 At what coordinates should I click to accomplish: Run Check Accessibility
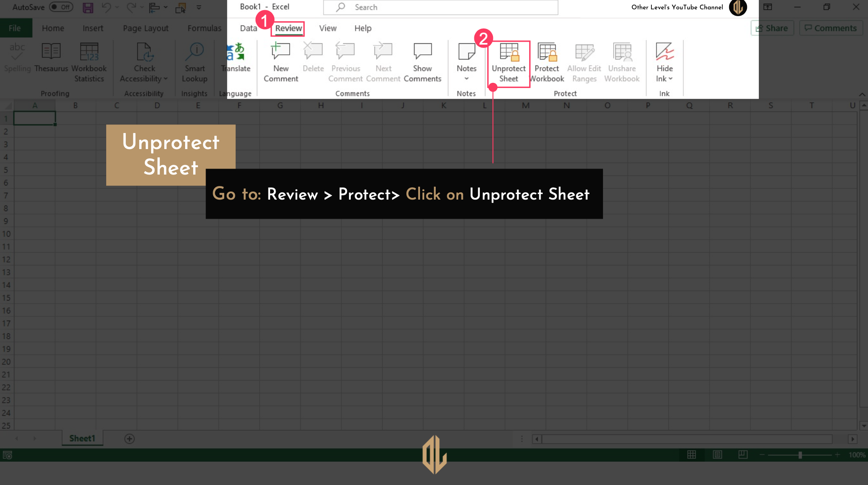coord(144,62)
